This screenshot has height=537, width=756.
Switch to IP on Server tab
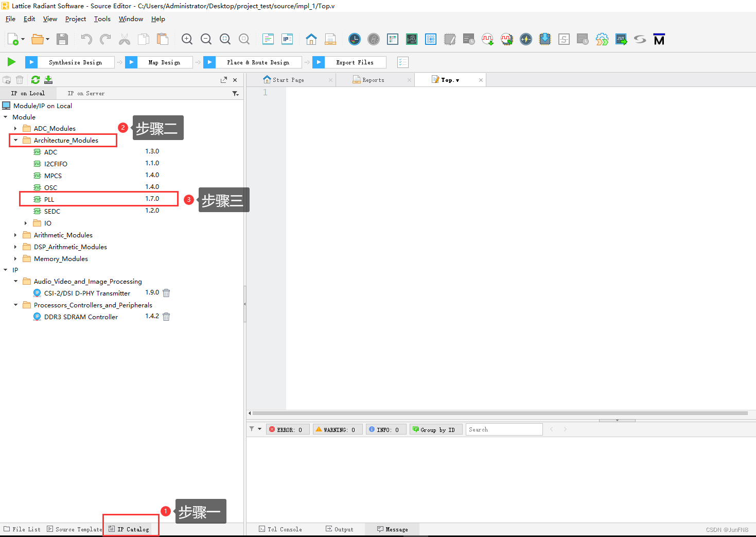pos(86,93)
